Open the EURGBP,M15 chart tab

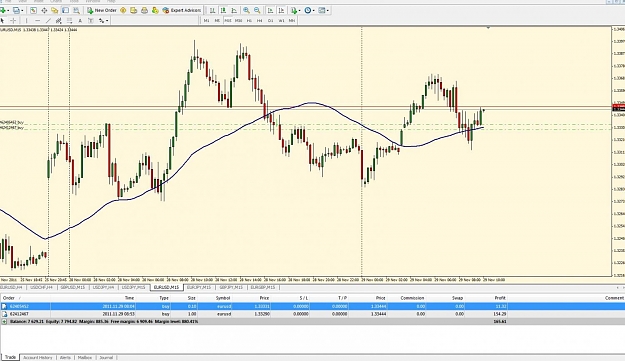point(263,287)
